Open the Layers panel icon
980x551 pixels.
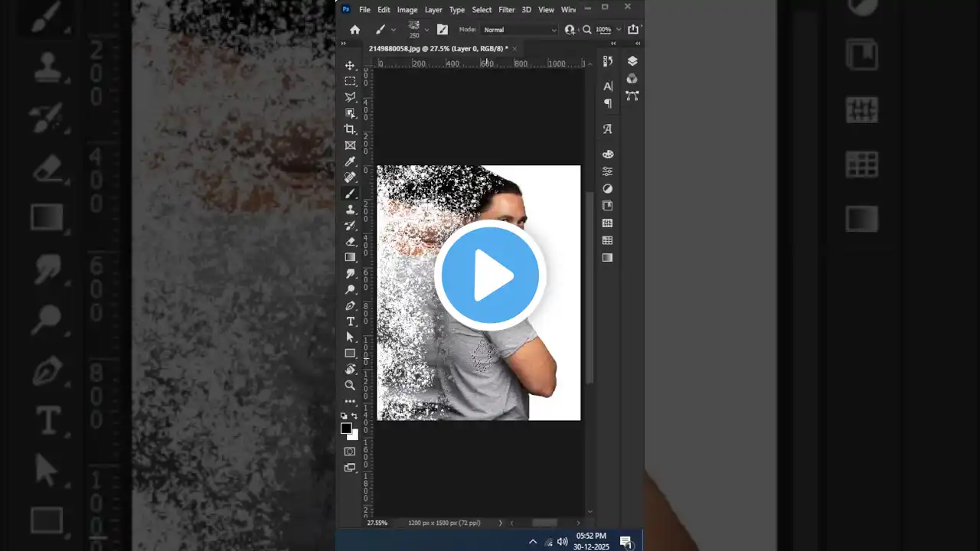(x=632, y=61)
